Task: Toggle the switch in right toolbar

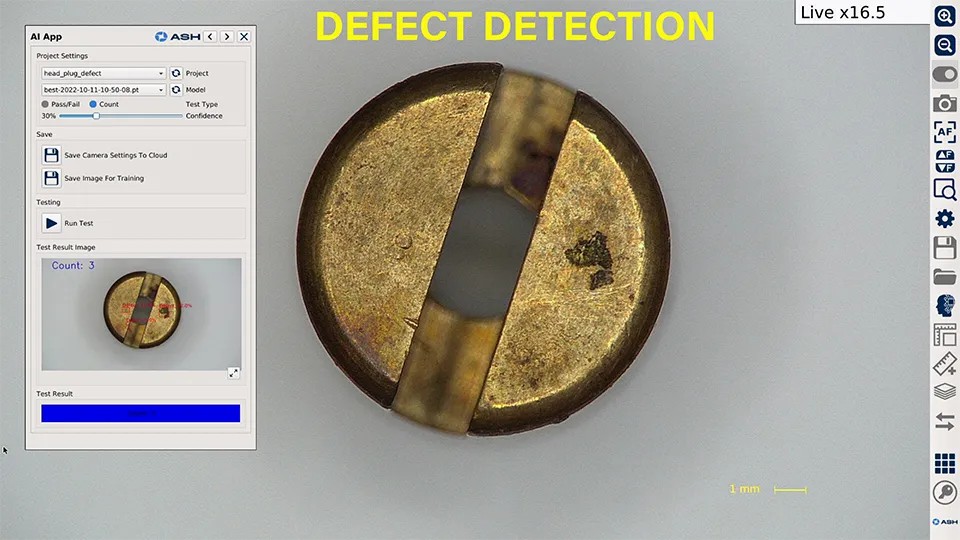Action: (x=944, y=74)
